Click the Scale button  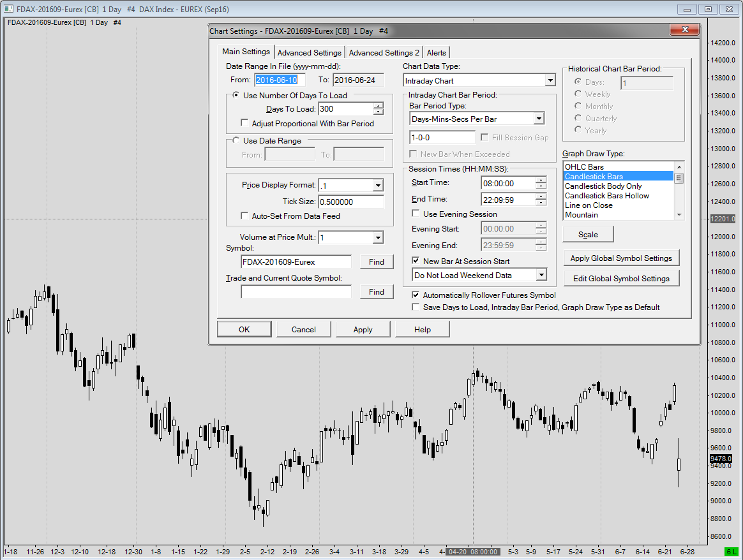tap(588, 234)
